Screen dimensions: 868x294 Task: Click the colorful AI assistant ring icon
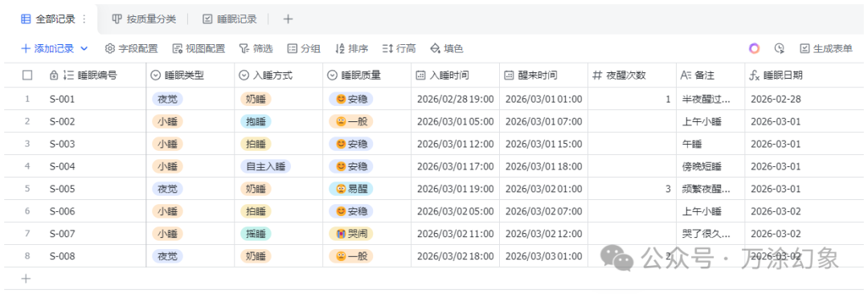click(755, 49)
